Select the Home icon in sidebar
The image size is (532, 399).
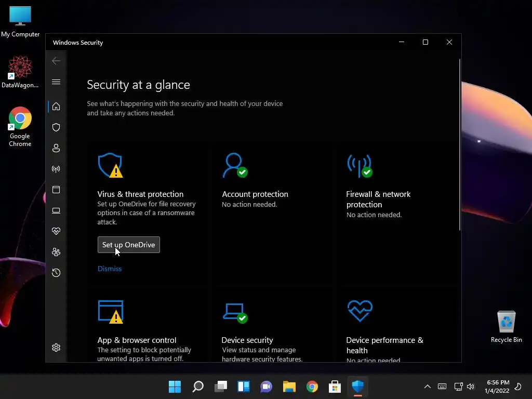click(56, 107)
